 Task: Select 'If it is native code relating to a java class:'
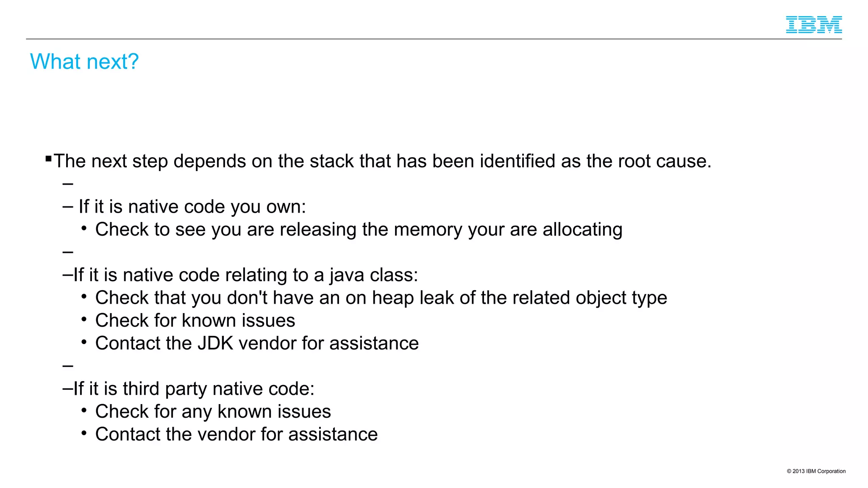[x=245, y=275]
